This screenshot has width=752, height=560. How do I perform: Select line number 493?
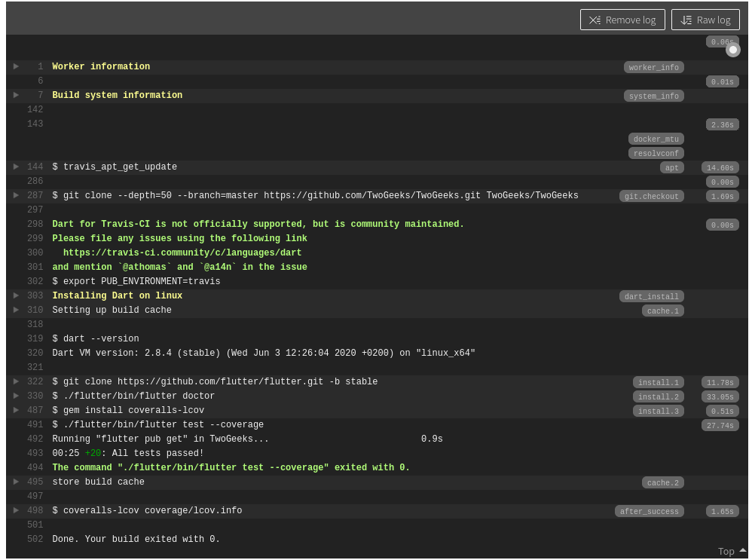click(35, 453)
